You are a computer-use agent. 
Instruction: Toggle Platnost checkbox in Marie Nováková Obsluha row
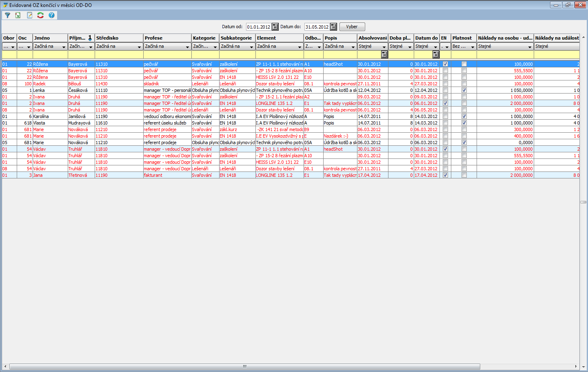point(464,143)
